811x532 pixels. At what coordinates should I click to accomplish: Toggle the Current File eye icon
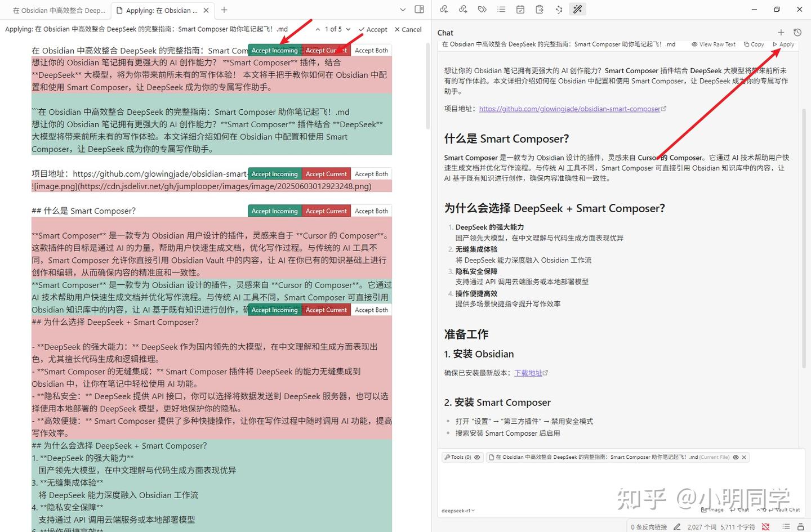(735, 457)
